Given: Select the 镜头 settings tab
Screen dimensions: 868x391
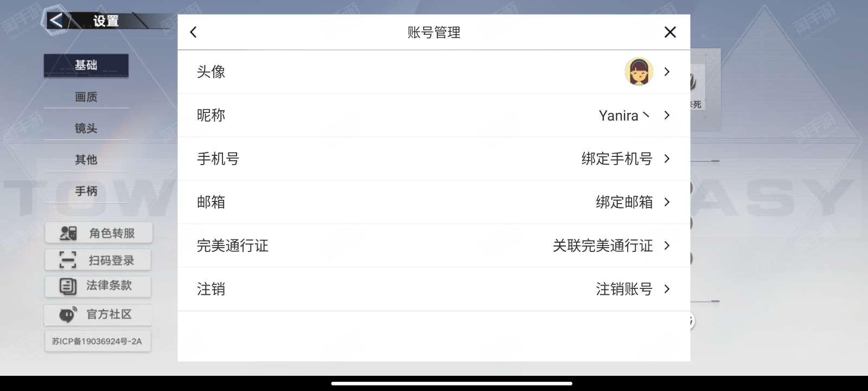Looking at the screenshot, I should point(86,128).
